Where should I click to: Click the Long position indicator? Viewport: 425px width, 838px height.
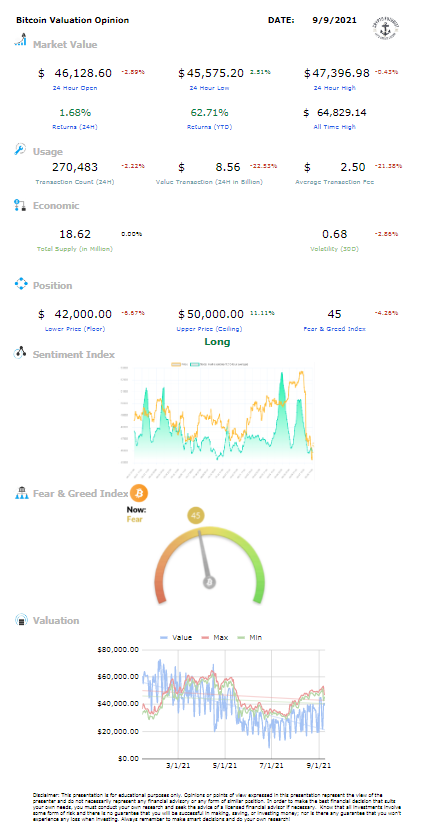pyautogui.click(x=217, y=342)
